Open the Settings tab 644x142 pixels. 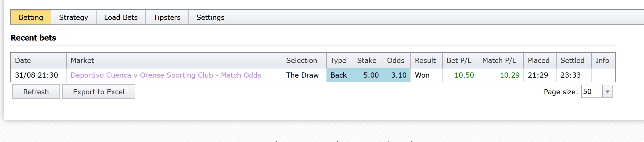pos(210,18)
